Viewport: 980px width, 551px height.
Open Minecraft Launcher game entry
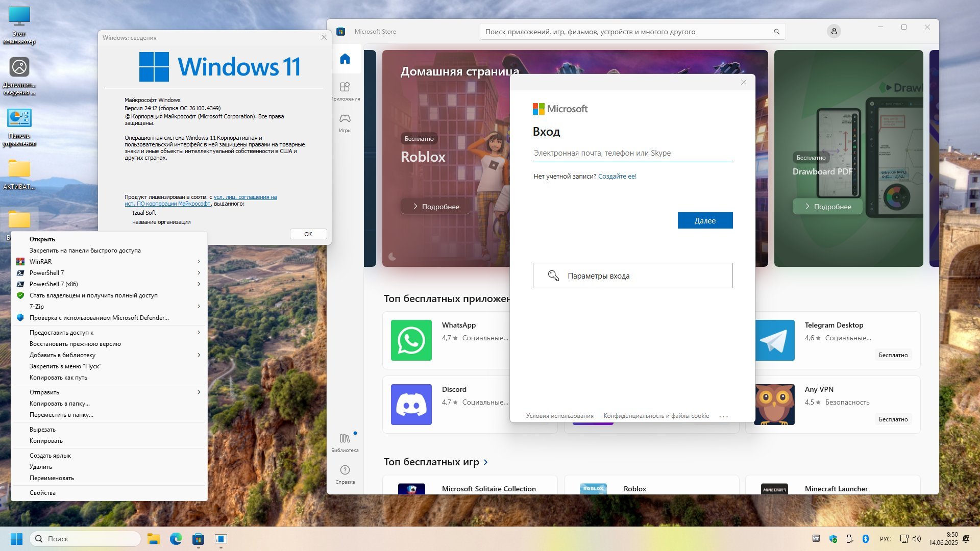click(x=832, y=485)
